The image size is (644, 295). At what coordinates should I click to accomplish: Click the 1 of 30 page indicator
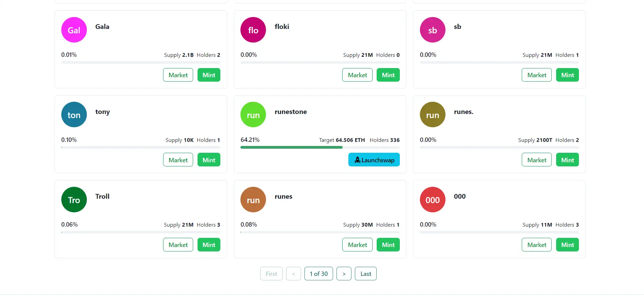point(318,274)
